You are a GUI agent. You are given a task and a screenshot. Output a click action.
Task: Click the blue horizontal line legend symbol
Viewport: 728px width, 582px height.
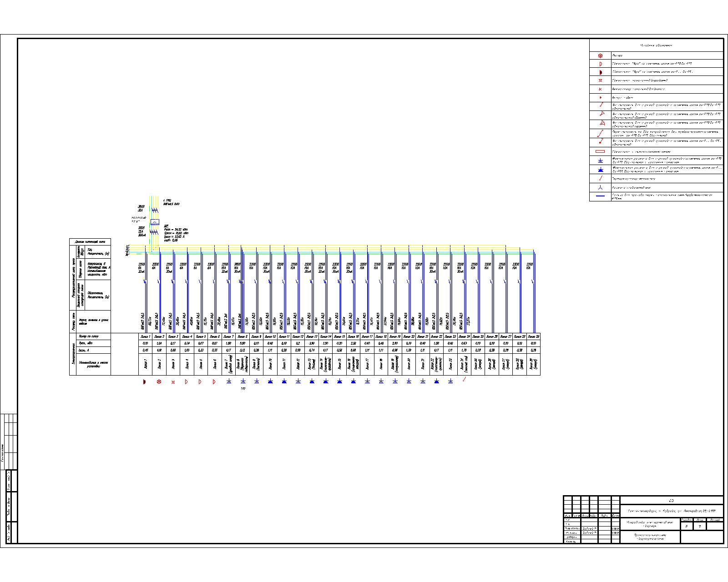(601, 196)
